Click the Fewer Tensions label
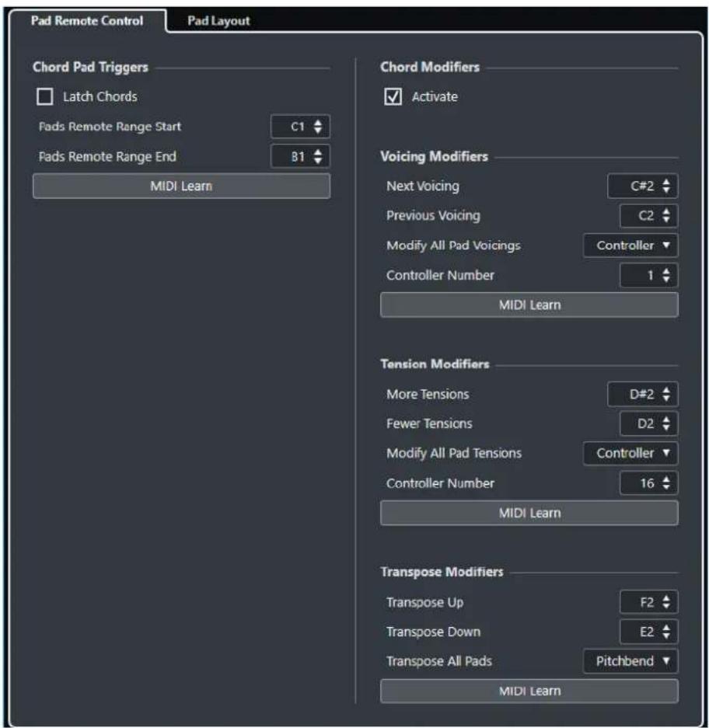 click(x=429, y=423)
